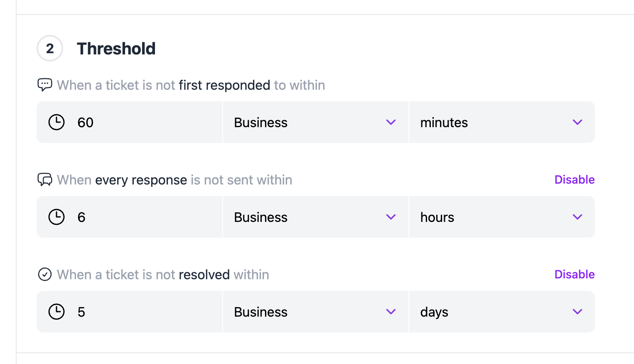Open Business dropdown for first response
This screenshot has width=634, height=364.
click(x=316, y=122)
